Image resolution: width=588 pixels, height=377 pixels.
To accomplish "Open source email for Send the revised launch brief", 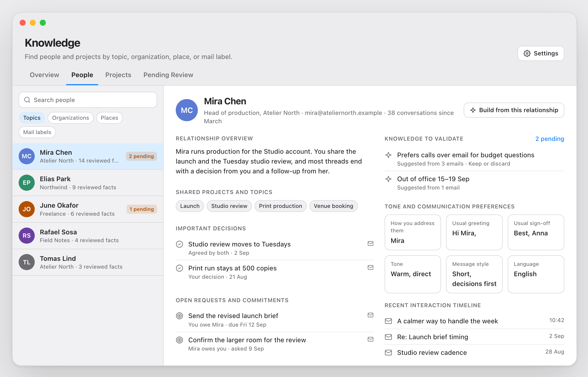I will pos(370,315).
